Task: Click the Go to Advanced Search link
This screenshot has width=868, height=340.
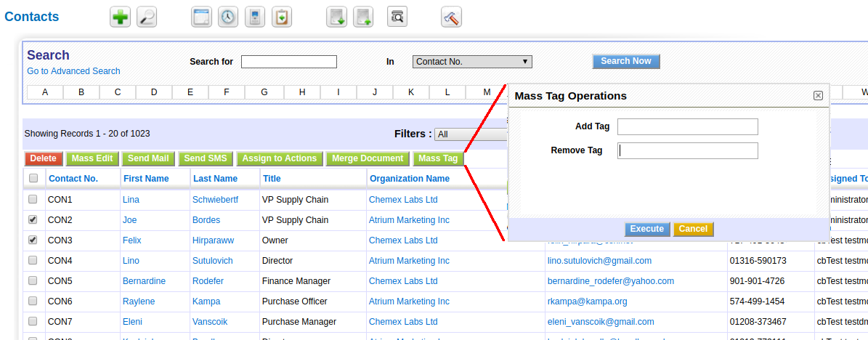Action: 73,71
